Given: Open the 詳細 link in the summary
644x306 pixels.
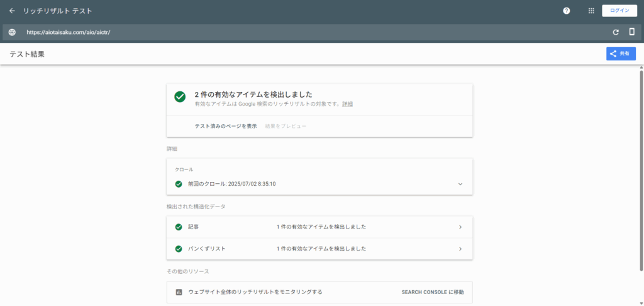Looking at the screenshot, I should 347,104.
